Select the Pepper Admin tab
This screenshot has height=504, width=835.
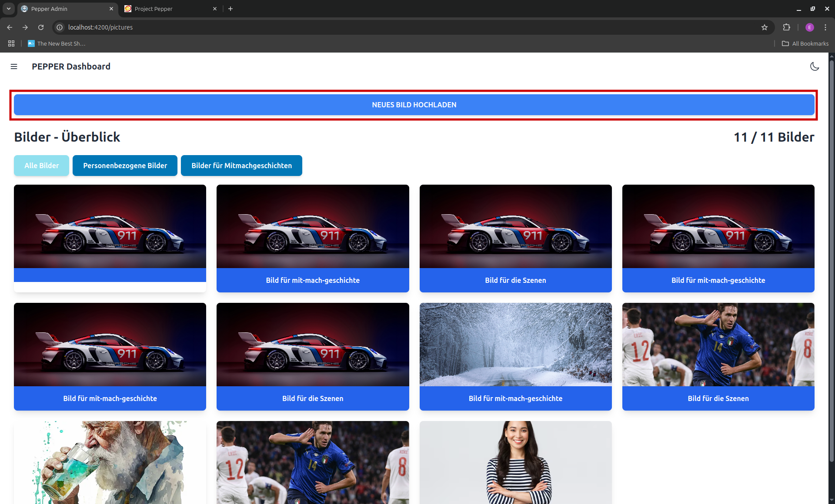click(67, 9)
